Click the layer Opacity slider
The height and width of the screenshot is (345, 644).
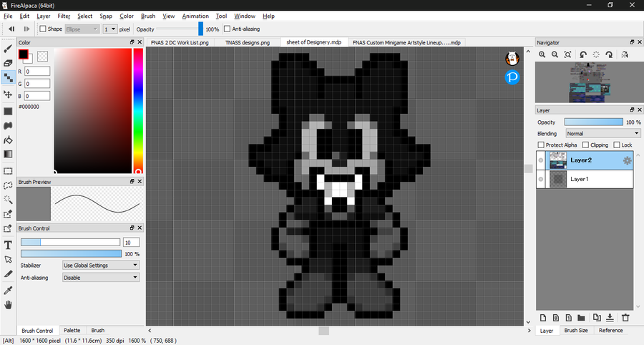tap(593, 122)
